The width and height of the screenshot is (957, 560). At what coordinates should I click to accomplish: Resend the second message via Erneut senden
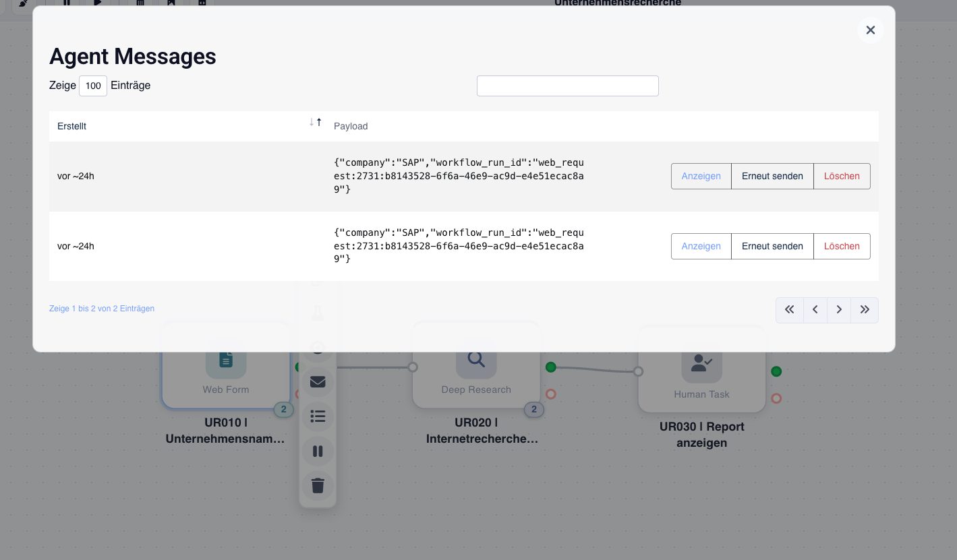772,247
